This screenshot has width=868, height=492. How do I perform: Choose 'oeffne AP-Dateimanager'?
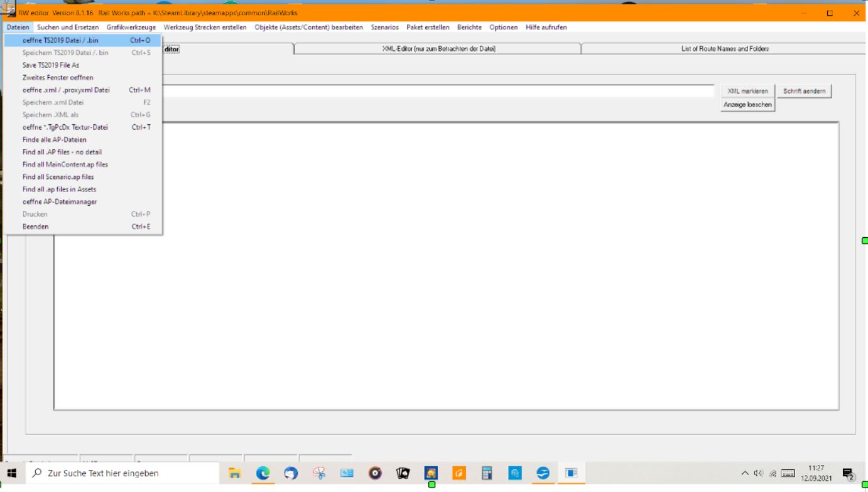(x=84, y=201)
